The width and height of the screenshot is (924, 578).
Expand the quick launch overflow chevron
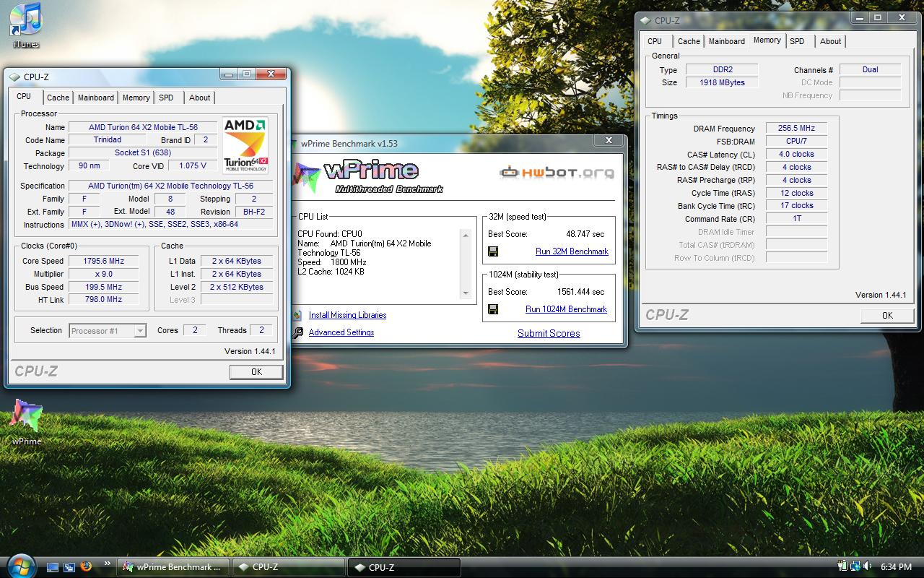(x=107, y=564)
